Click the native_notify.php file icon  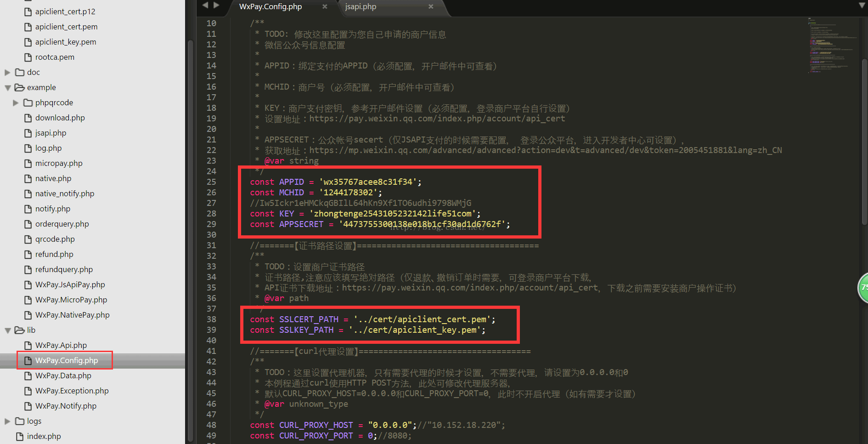(x=28, y=194)
